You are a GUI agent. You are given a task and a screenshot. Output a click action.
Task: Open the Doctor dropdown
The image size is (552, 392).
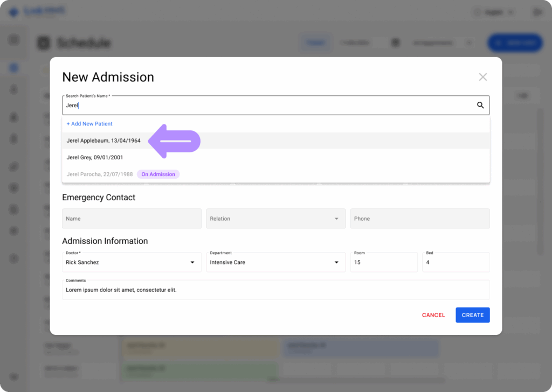click(132, 262)
